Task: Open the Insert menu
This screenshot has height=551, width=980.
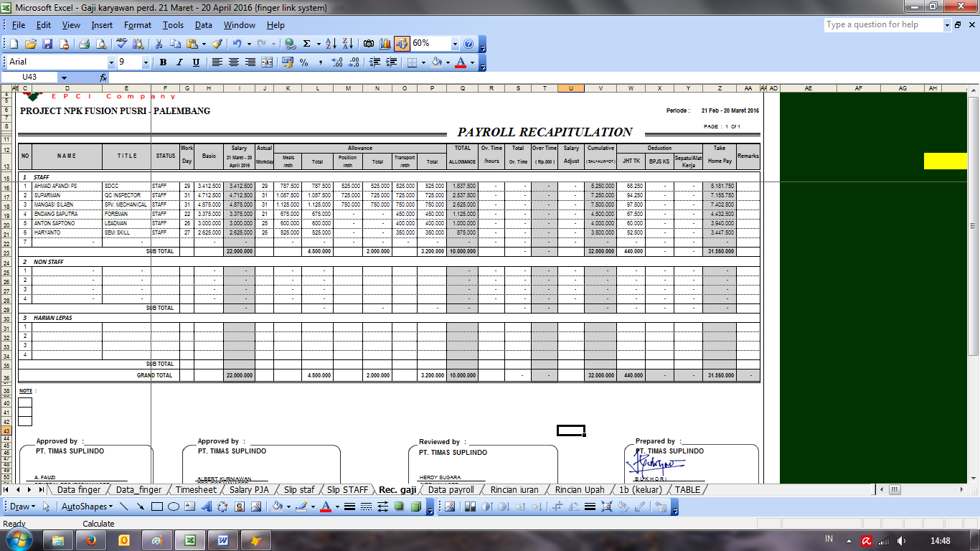Action: [x=102, y=25]
